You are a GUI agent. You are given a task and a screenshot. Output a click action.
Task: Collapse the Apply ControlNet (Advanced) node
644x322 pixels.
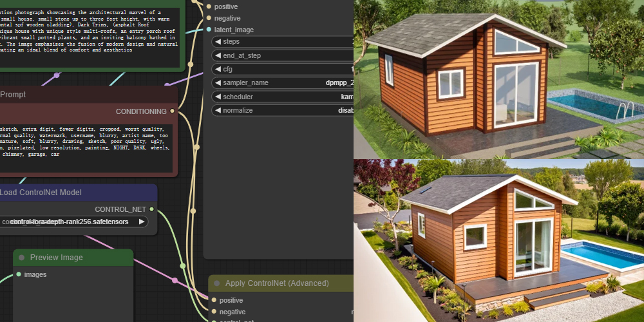tap(217, 283)
